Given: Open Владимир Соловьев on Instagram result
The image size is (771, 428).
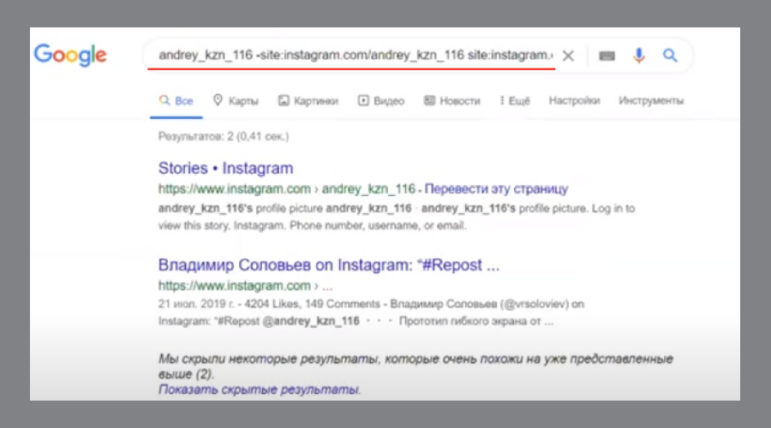Looking at the screenshot, I should [328, 265].
